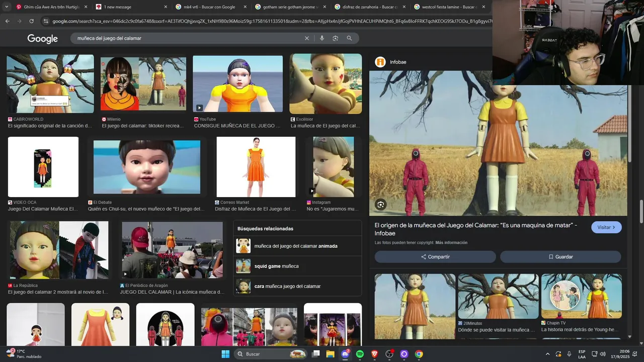The image size is (644, 362).
Task: Open Windows Start menu
Action: [225, 354]
